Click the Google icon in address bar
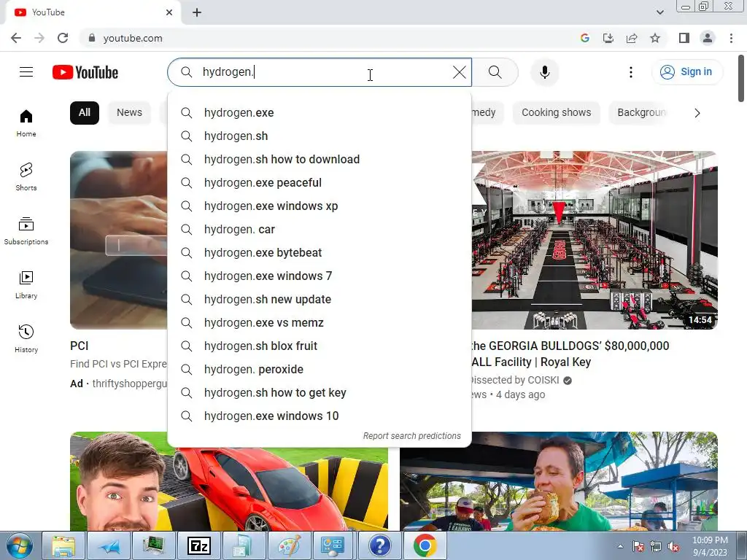The height and width of the screenshot is (560, 747). 585,38
